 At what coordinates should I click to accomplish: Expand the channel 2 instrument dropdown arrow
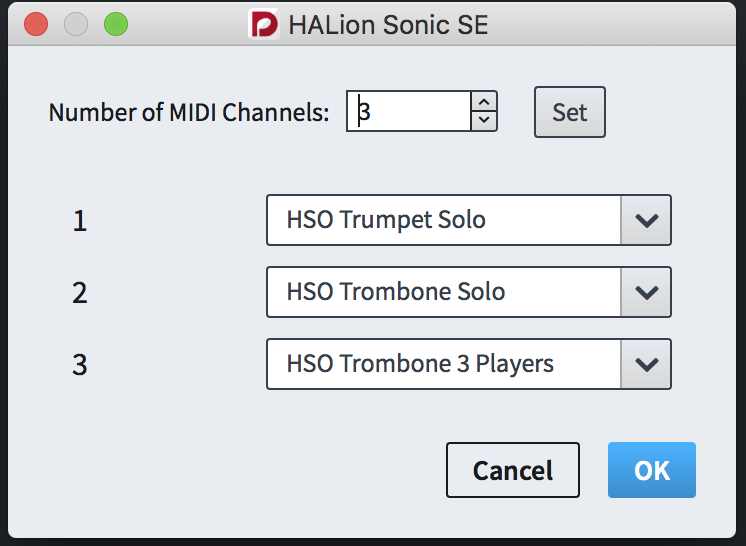(646, 292)
